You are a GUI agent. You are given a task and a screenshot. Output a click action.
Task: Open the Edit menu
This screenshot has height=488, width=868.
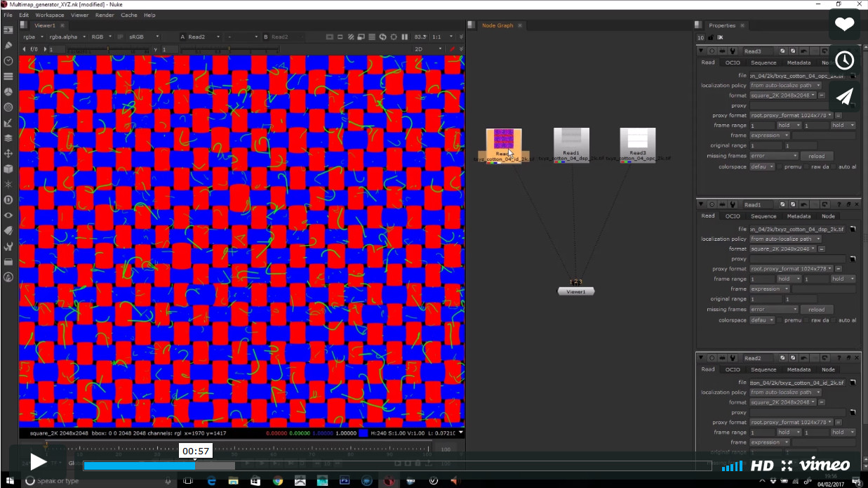pos(24,15)
